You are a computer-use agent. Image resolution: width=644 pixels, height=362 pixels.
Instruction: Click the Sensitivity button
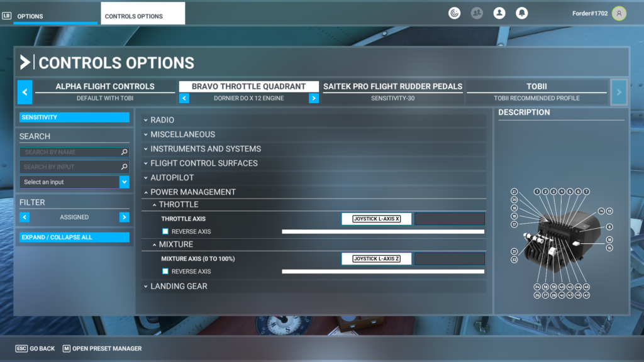tap(74, 118)
